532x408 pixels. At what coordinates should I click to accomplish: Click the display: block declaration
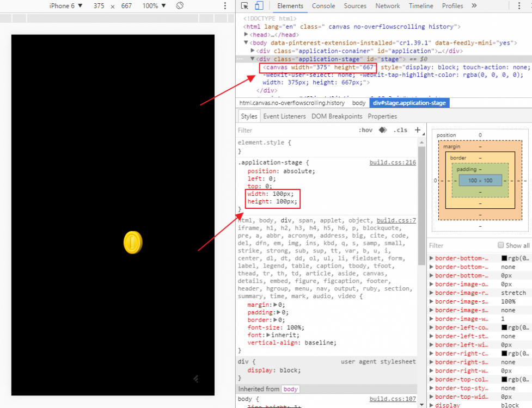274,370
